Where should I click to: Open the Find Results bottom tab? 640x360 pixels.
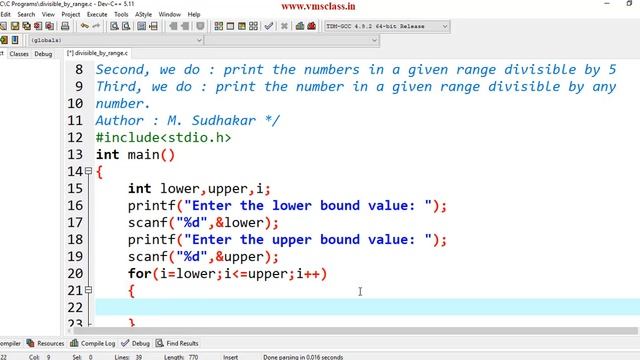(178, 343)
